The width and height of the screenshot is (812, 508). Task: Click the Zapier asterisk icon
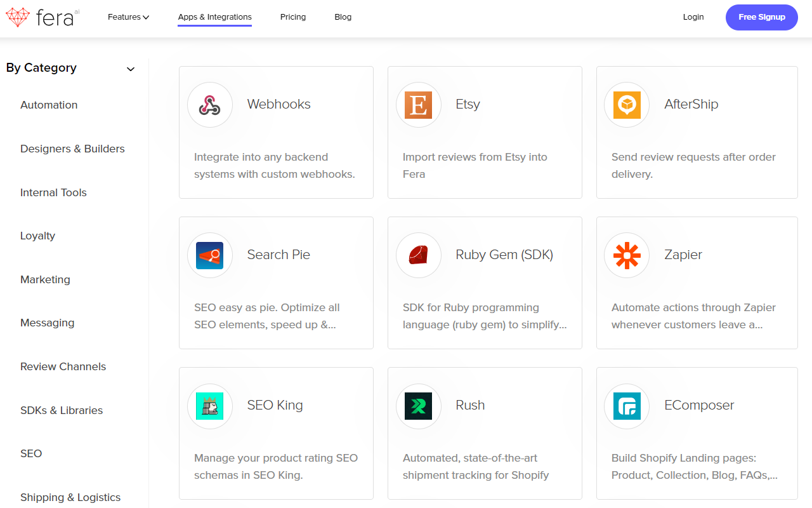pos(627,255)
